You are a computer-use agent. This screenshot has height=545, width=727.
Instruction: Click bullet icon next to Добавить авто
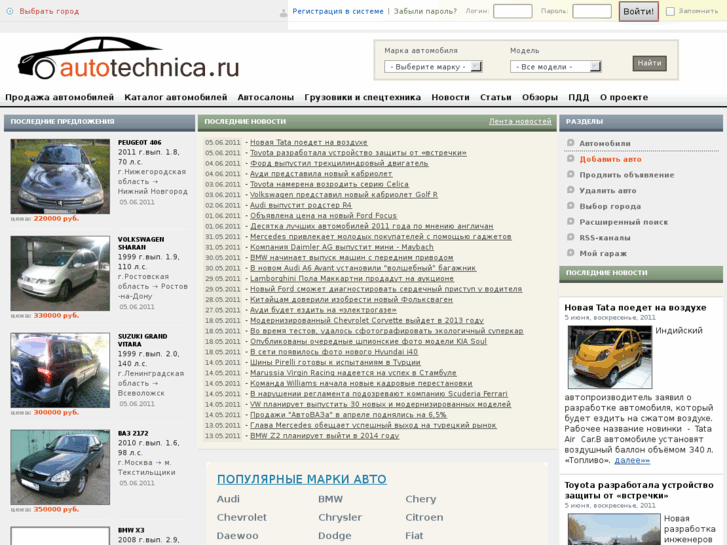click(571, 159)
